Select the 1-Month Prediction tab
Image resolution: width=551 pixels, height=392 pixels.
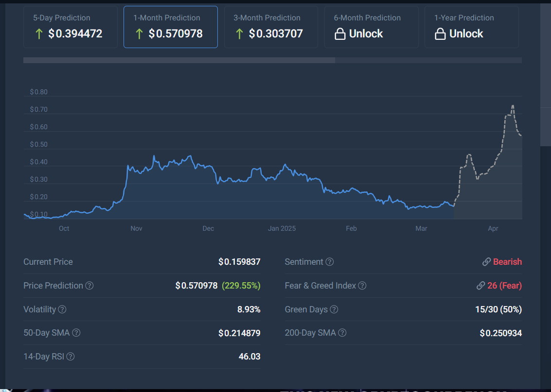(170, 27)
